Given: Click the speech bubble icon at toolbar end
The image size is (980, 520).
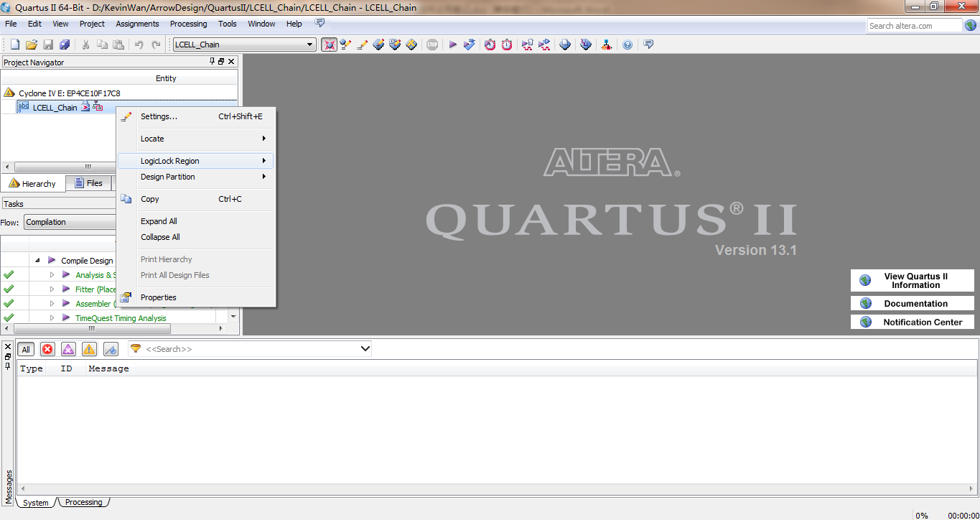Looking at the screenshot, I should pyautogui.click(x=648, y=45).
